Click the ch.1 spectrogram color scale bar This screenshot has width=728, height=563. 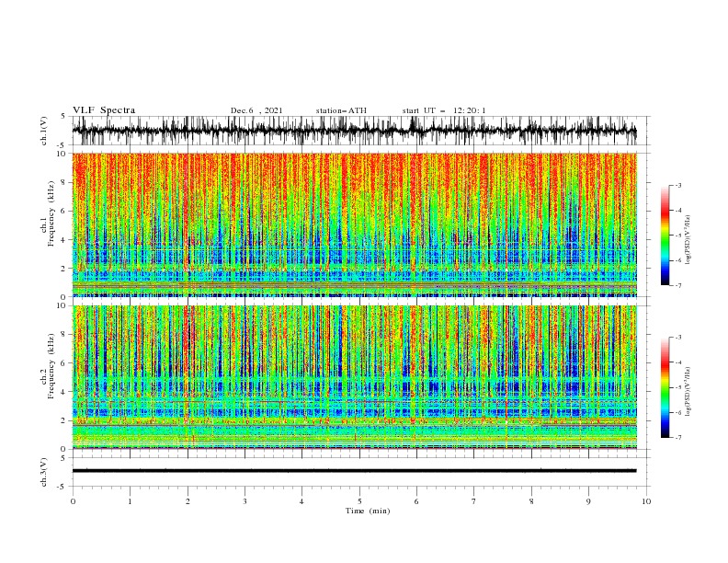pyautogui.click(x=665, y=236)
